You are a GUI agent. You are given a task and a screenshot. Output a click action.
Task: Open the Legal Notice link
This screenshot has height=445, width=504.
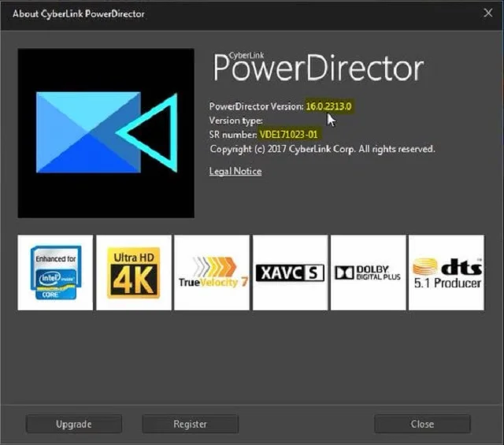(235, 171)
